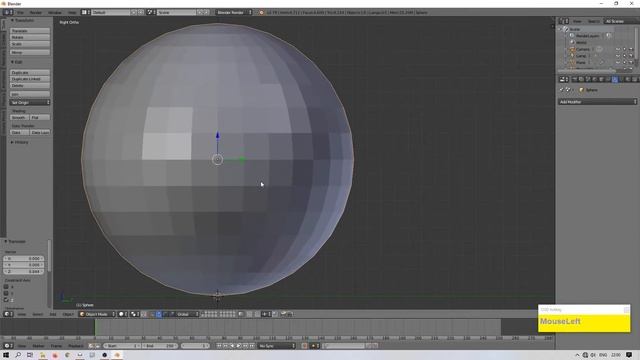This screenshot has width=640, height=360.
Task: Click the Smooth shading button
Action: tap(19, 118)
